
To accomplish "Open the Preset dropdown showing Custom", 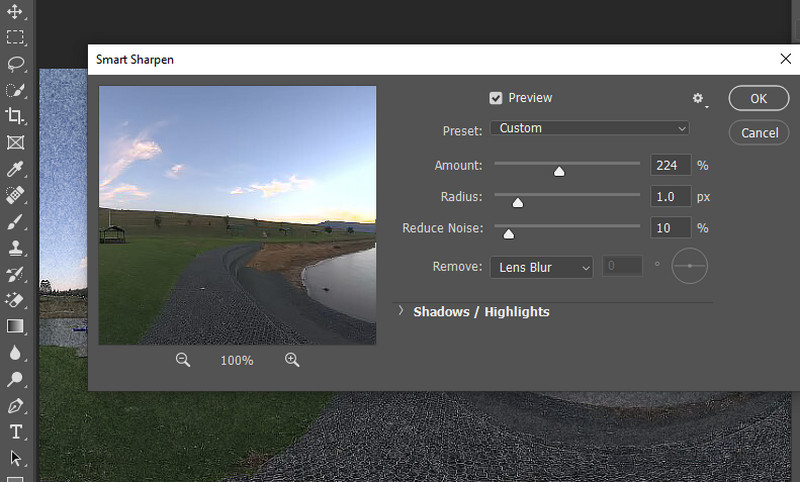I will click(589, 128).
